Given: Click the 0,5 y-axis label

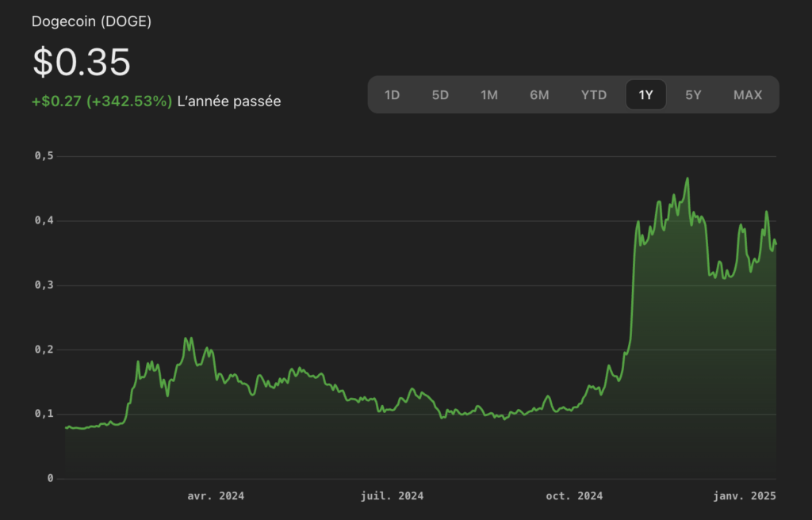Looking at the screenshot, I should 44,156.
